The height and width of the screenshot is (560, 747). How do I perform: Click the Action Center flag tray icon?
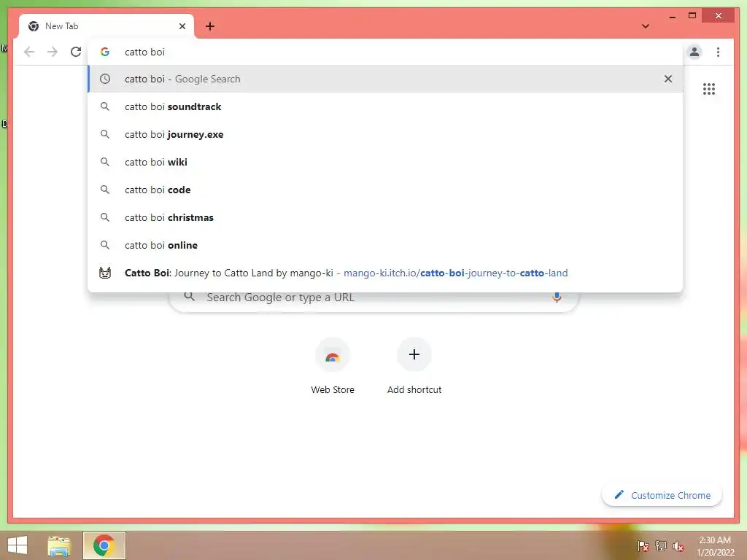[643, 545]
